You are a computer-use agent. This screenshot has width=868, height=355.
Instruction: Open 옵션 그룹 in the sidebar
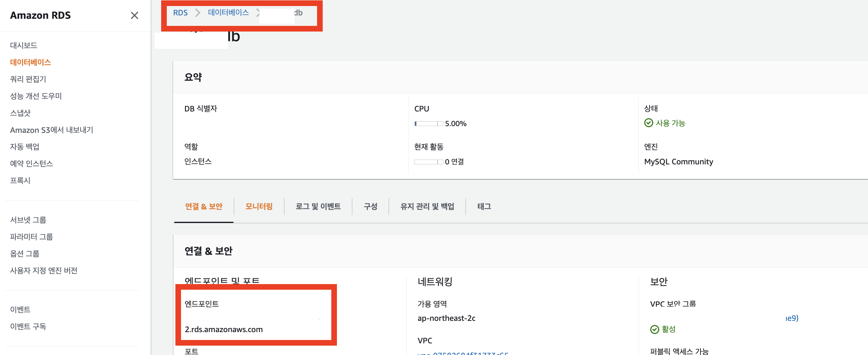pyautogui.click(x=25, y=254)
